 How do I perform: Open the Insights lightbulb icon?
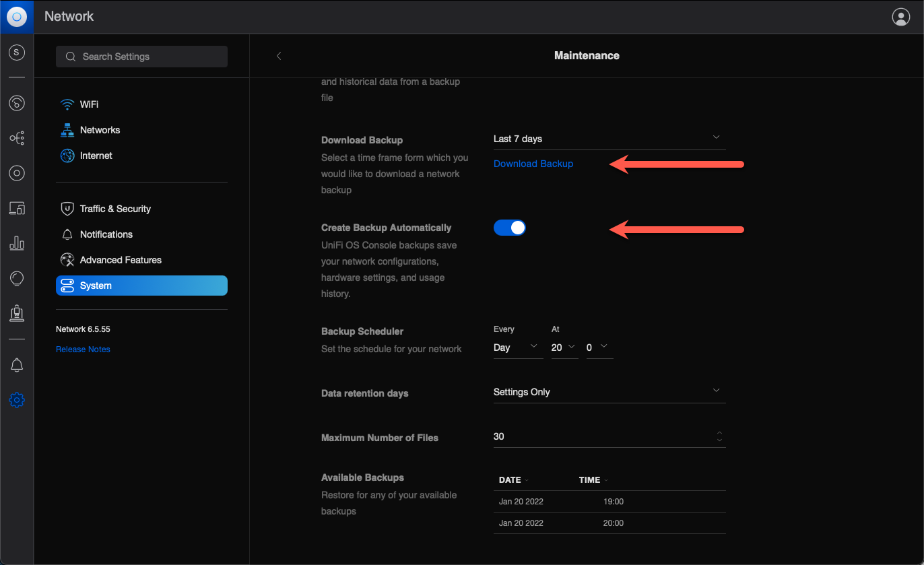click(x=17, y=278)
